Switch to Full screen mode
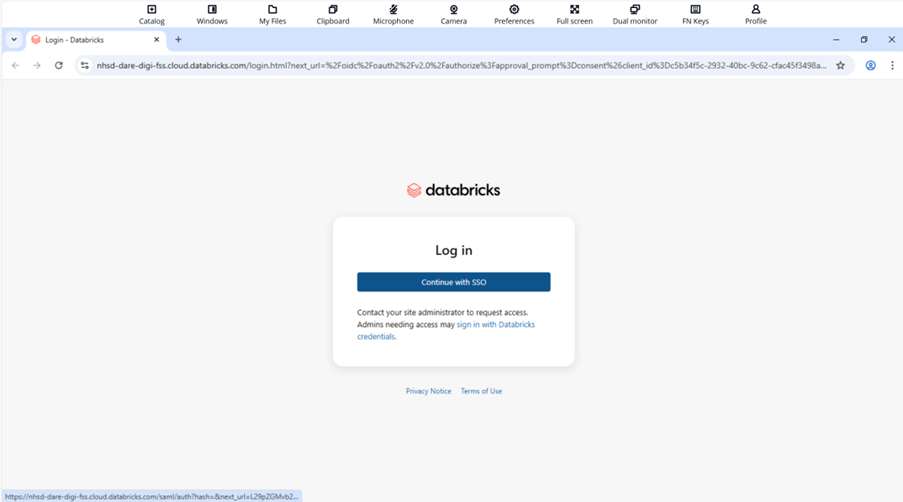Viewport: 903px width, 502px height. tap(575, 14)
